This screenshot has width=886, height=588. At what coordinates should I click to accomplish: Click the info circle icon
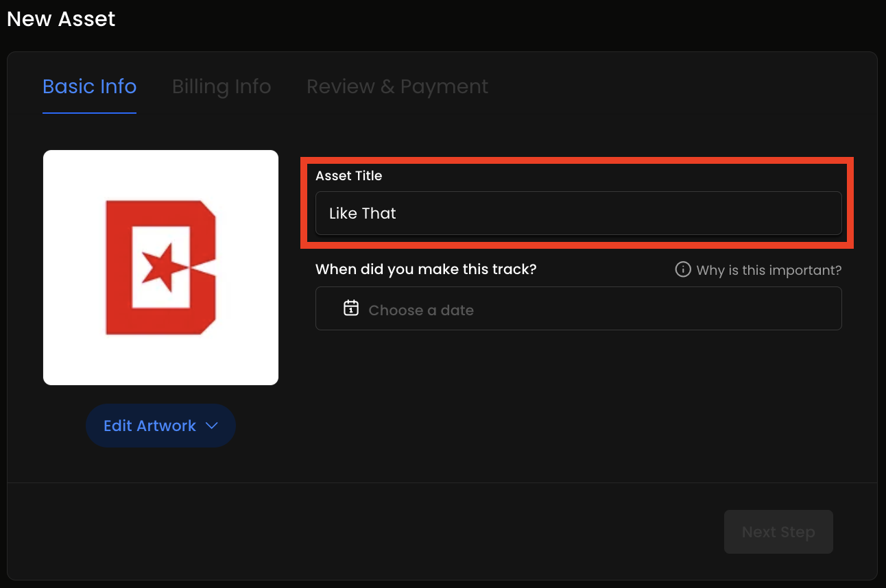coord(683,269)
